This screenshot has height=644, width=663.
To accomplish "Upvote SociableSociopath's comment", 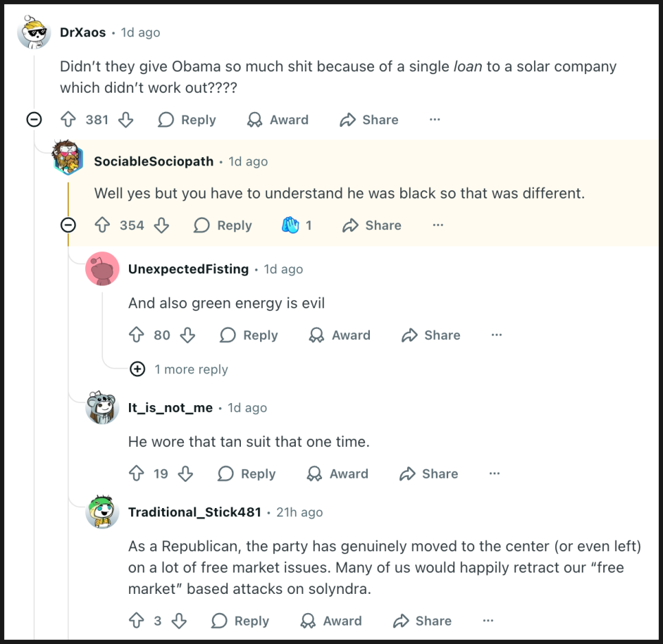I will [x=102, y=225].
